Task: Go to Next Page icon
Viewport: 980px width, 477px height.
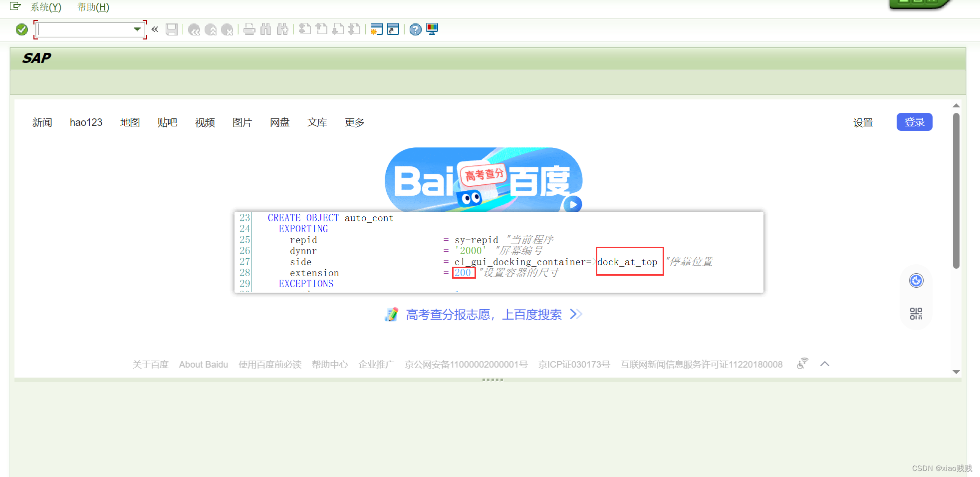Action: point(338,29)
